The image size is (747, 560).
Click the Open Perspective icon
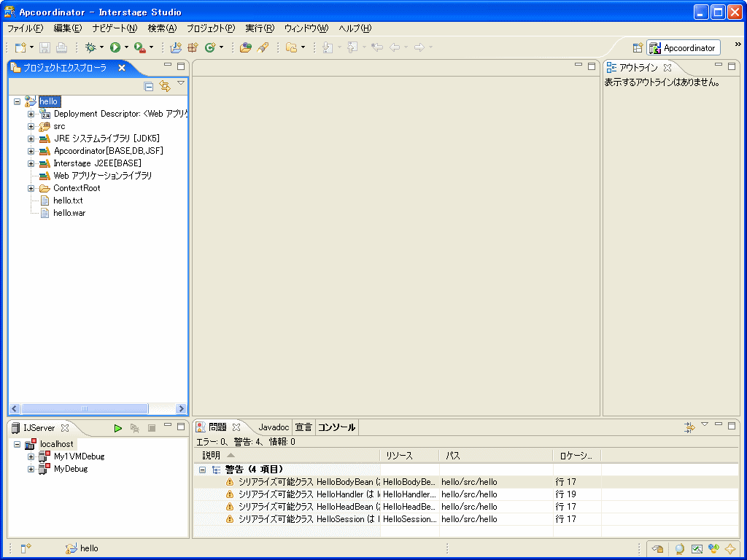click(638, 47)
